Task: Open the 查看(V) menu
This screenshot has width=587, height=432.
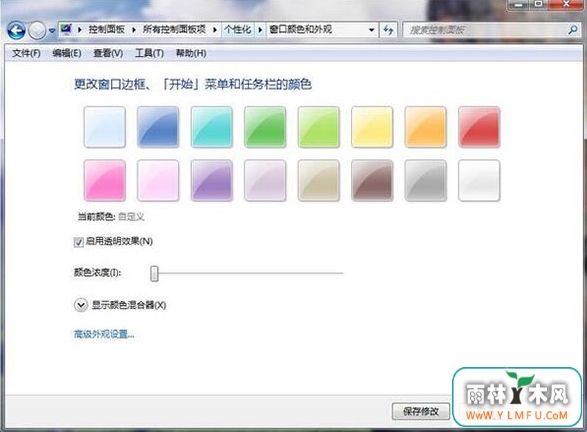Action: pyautogui.click(x=108, y=53)
